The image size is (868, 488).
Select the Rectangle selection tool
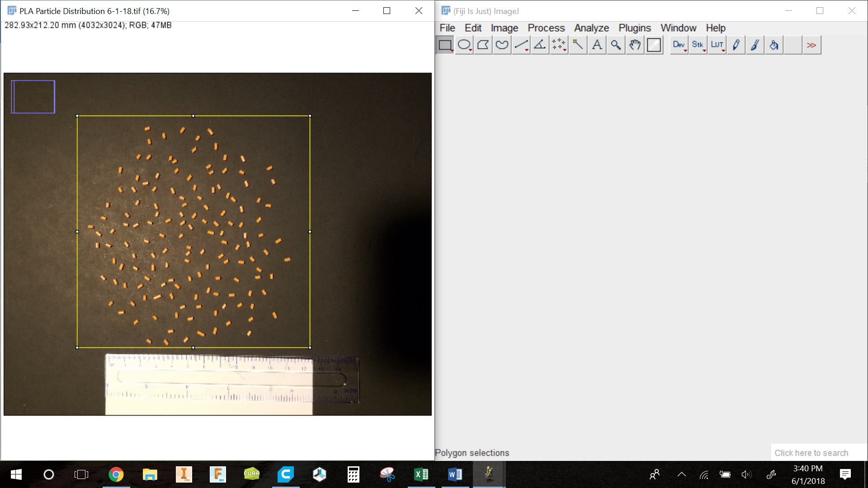pyautogui.click(x=445, y=45)
